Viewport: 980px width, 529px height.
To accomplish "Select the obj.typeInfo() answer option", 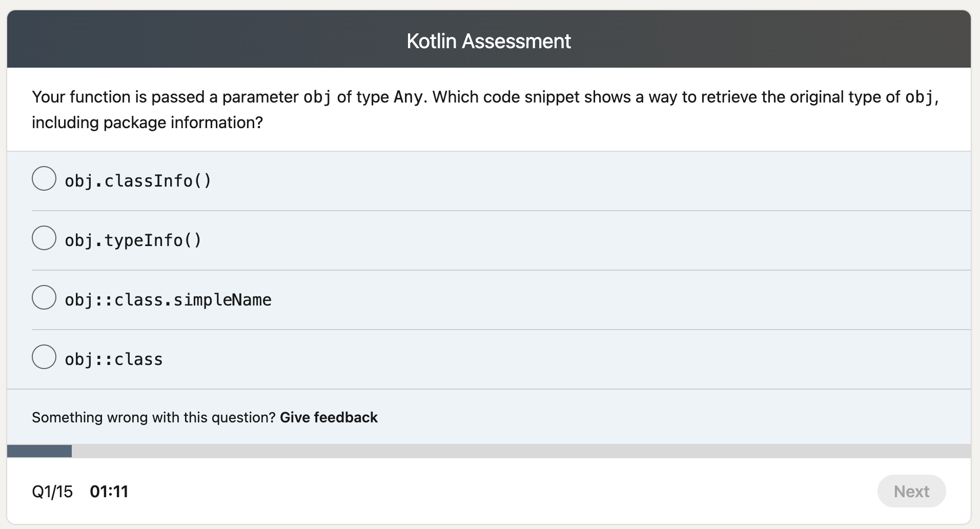I will tap(44, 238).
